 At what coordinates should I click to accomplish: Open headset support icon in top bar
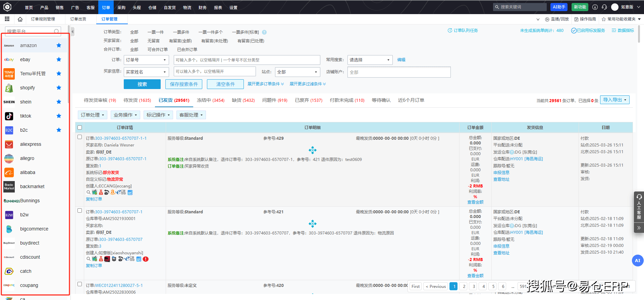604,7
